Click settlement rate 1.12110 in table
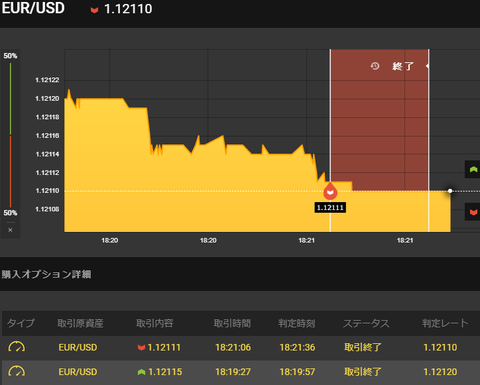The width and height of the screenshot is (480, 385). coord(440,347)
